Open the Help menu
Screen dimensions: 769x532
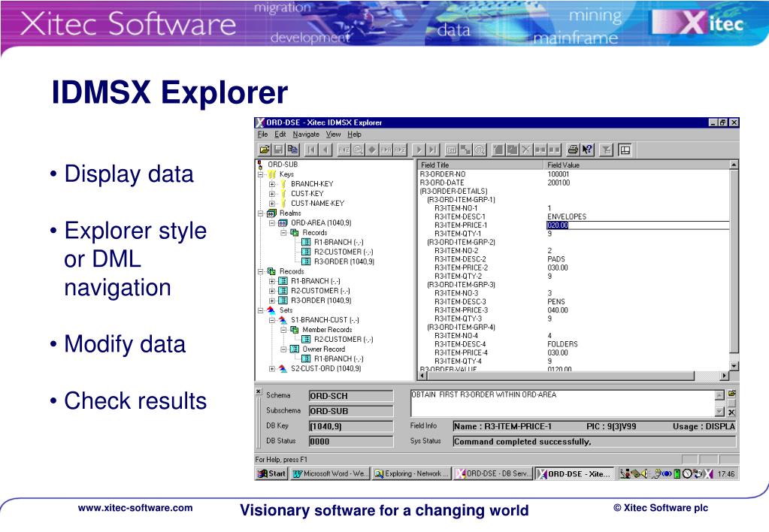click(x=355, y=135)
